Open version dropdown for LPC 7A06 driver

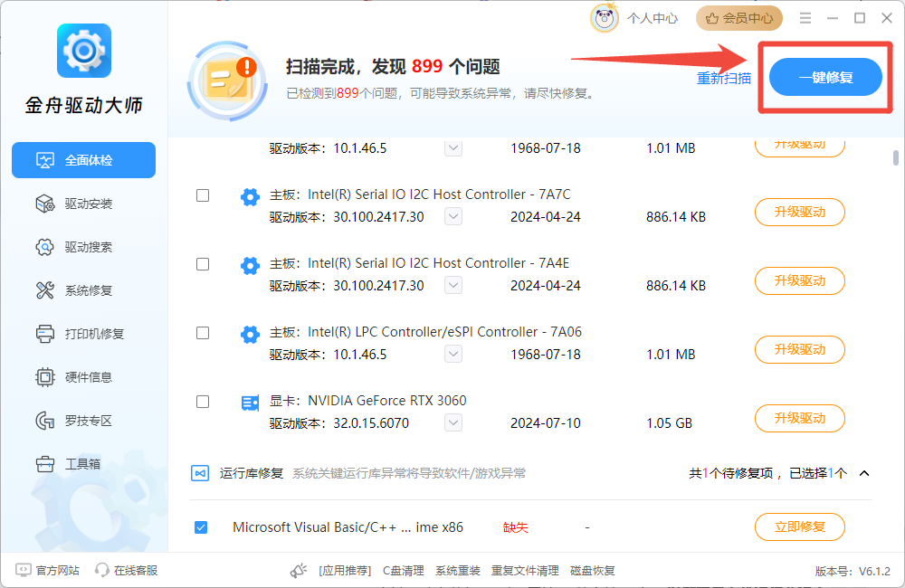pos(453,354)
